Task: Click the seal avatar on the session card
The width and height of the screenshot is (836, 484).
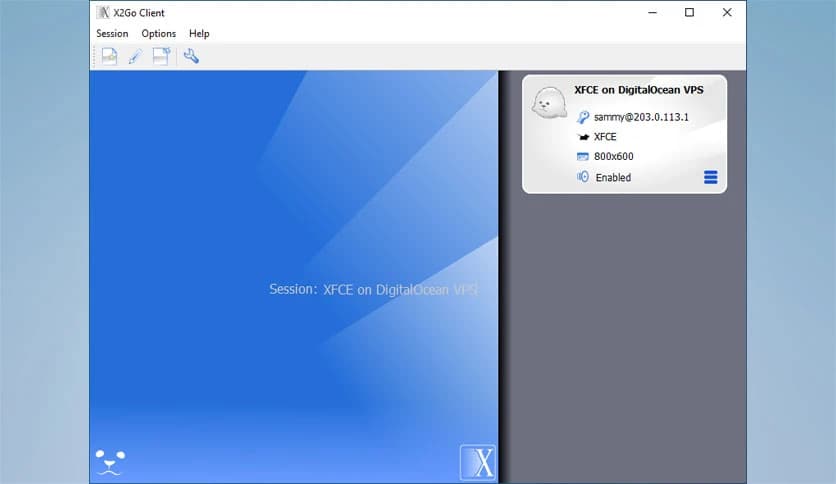Action: [x=549, y=103]
